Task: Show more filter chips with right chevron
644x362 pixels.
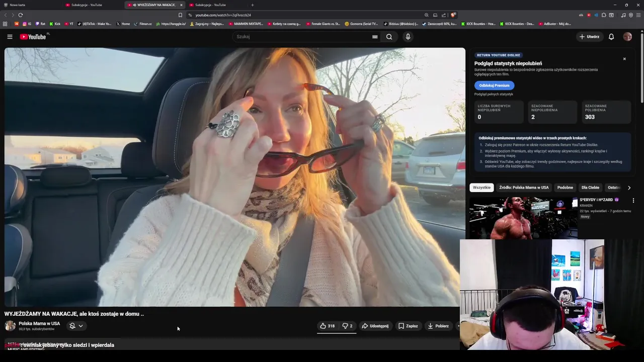Action: tap(629, 188)
